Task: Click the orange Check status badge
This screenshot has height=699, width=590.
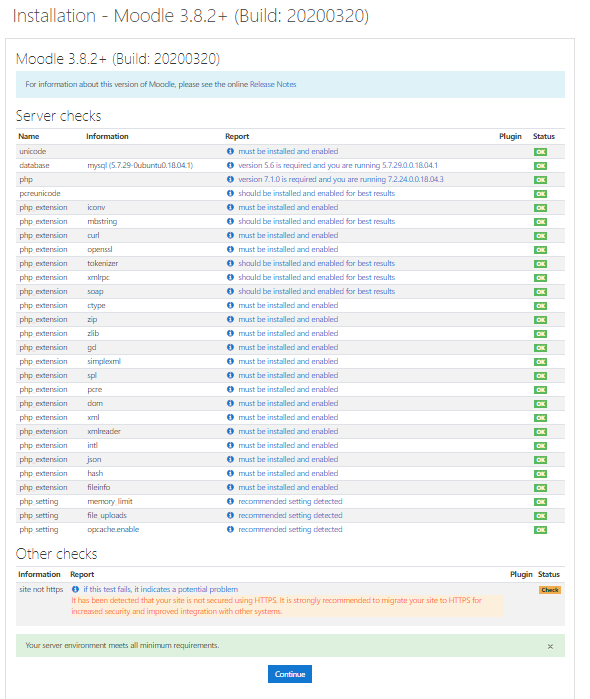Action: click(549, 590)
